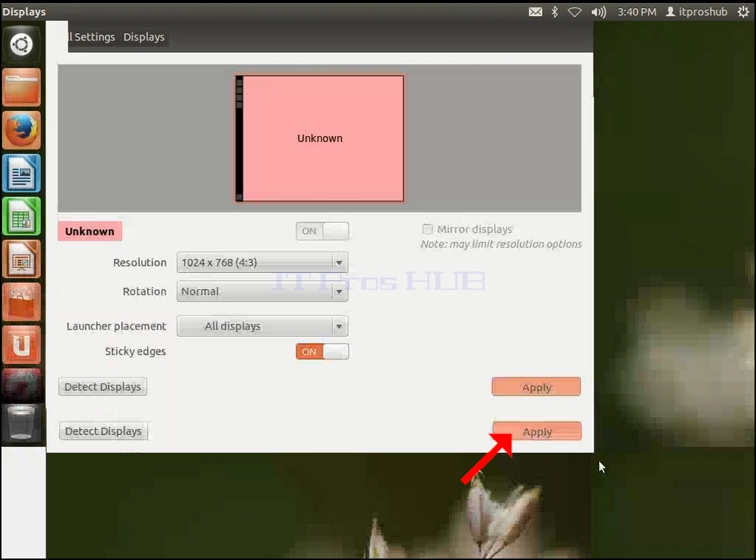Open the itproshub user menu
Viewport: 756px width, 560px height.
pyautogui.click(x=696, y=12)
